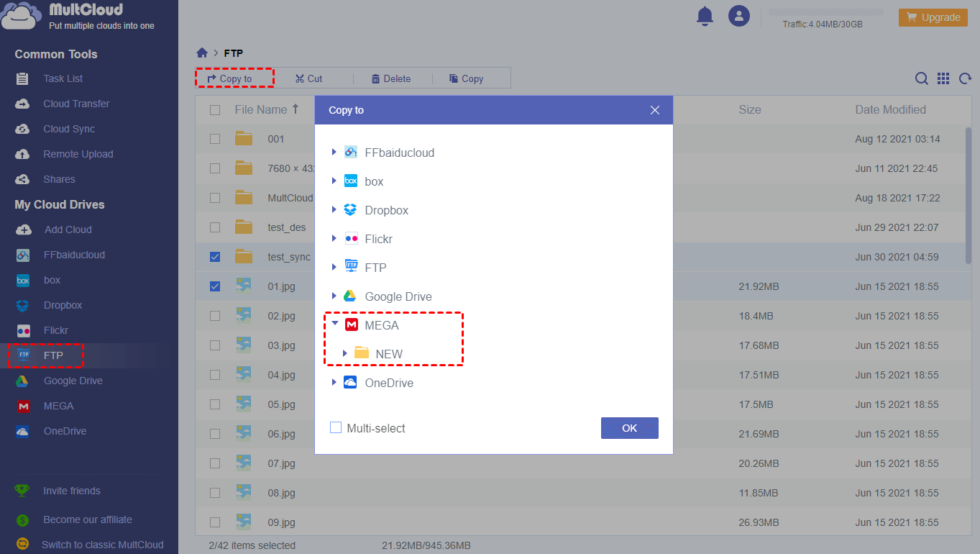Click the FFbaiducloud icon in sidebar
Screen dimensions: 980x554
click(23, 255)
